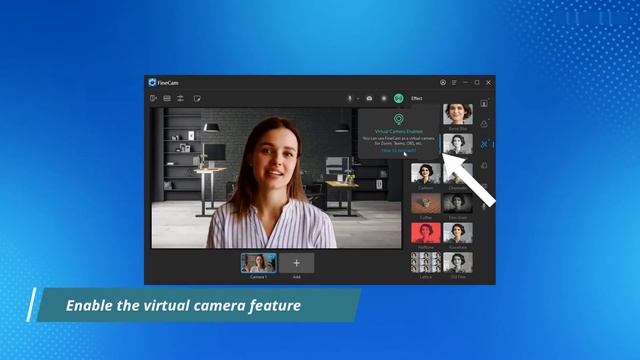Apply the Lattice effect thumbnail
This screenshot has height=360, width=640.
pos(426,262)
